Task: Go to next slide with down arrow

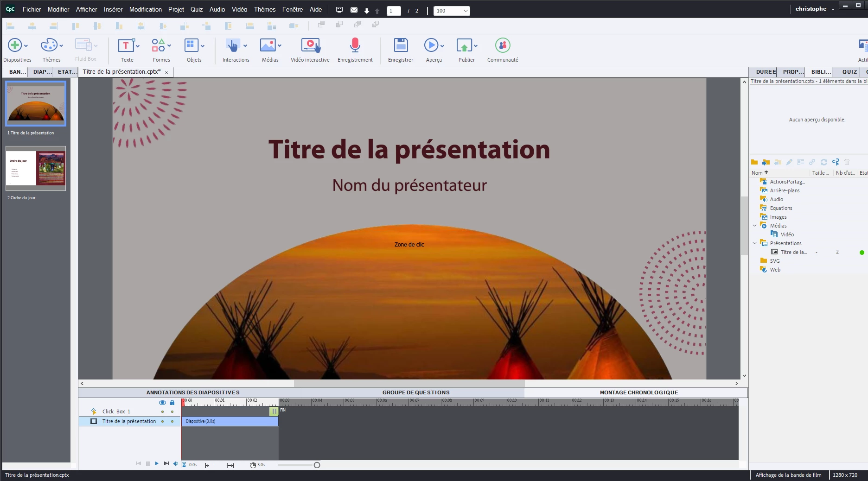Action: 367,11
